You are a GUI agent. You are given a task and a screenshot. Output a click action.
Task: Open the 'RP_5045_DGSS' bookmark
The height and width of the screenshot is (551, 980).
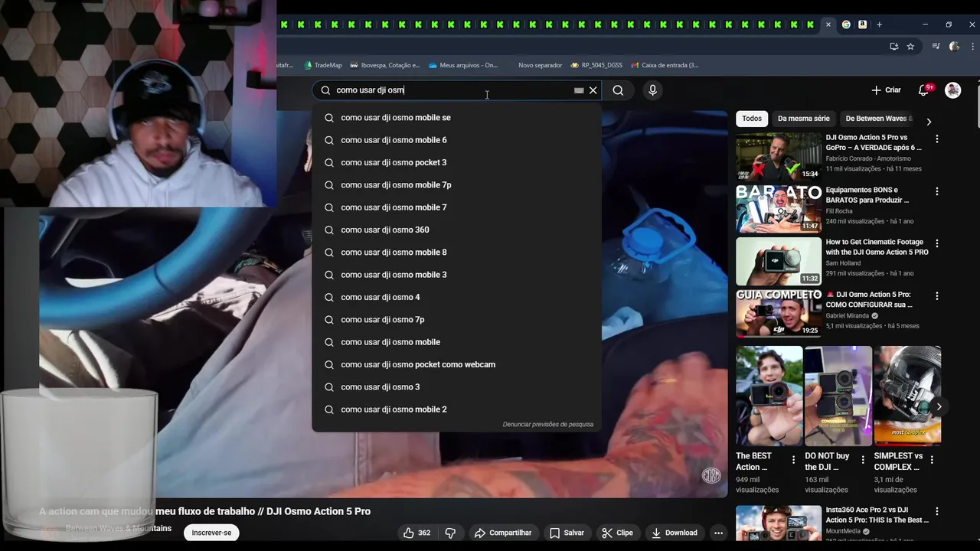click(596, 65)
